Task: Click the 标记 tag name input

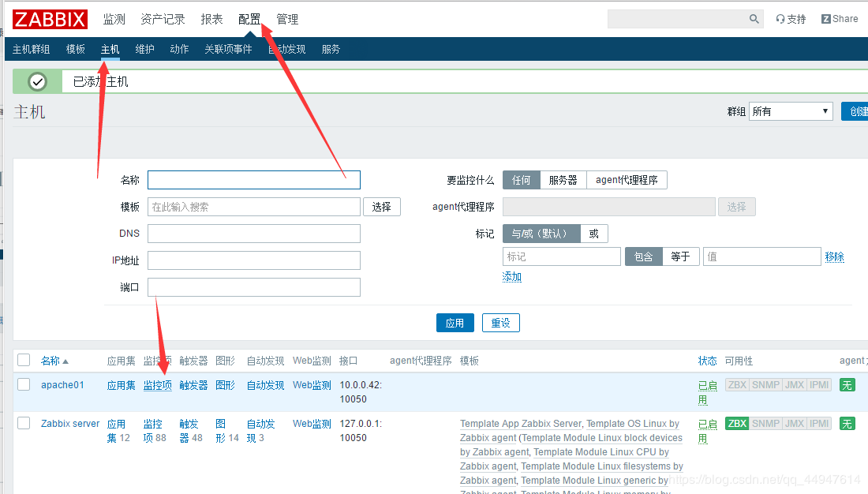Action: click(561, 257)
